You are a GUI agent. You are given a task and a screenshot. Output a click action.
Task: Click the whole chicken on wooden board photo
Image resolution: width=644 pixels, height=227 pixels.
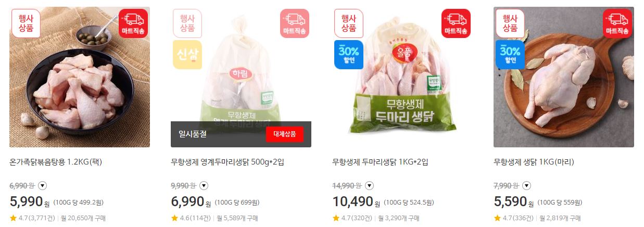point(564,77)
